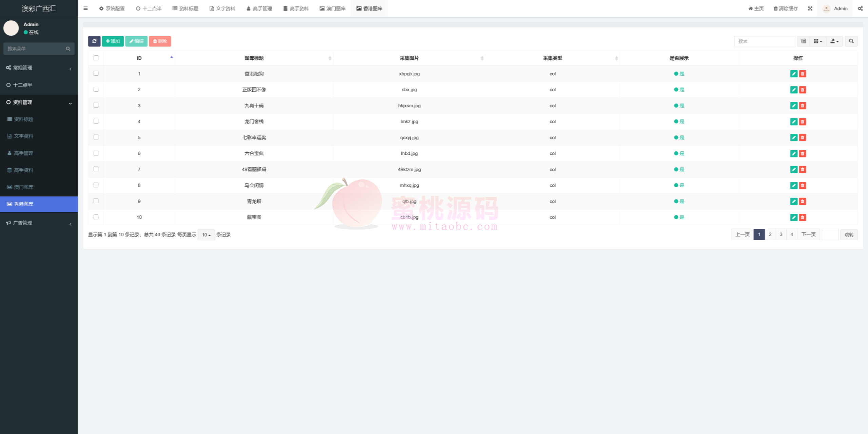Image resolution: width=868 pixels, height=434 pixels.
Task: Open the export data dropdown
Action: 834,41
